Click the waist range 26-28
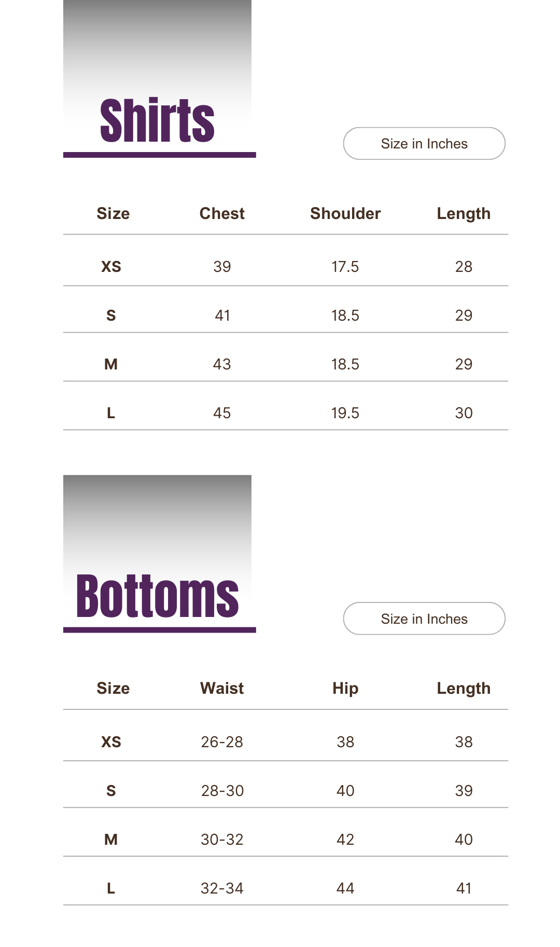The height and width of the screenshot is (947, 560). [x=222, y=742]
